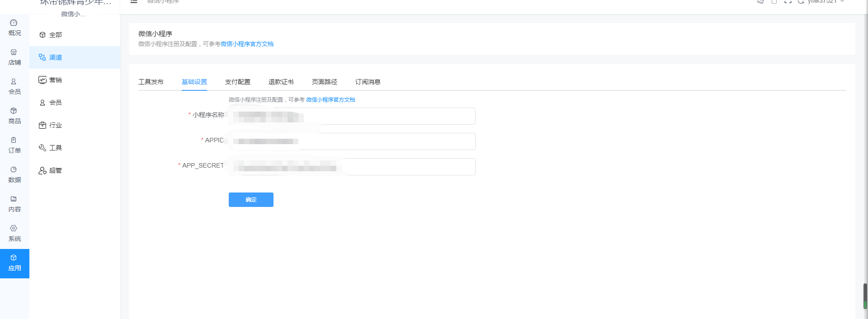This screenshot has height=319, width=868.
Task: Toggle the sidebar collapse hamburger icon
Action: pyautogui.click(x=134, y=1)
